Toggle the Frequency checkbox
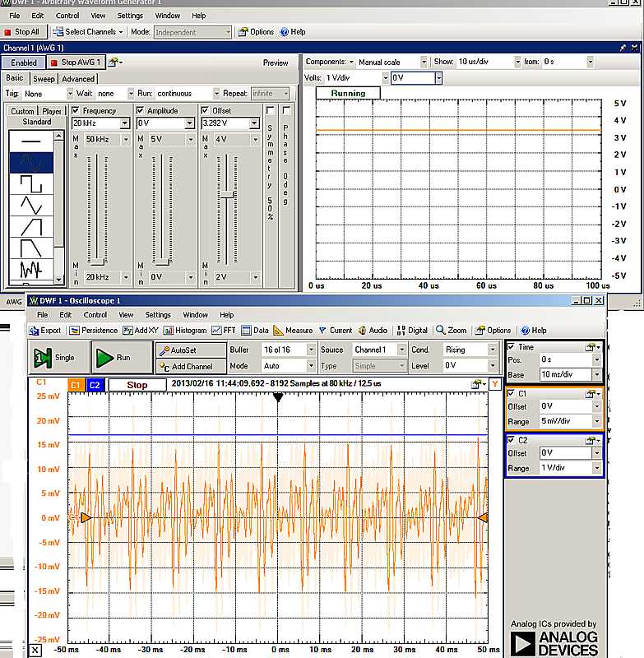This screenshot has width=644, height=658. 76,110
